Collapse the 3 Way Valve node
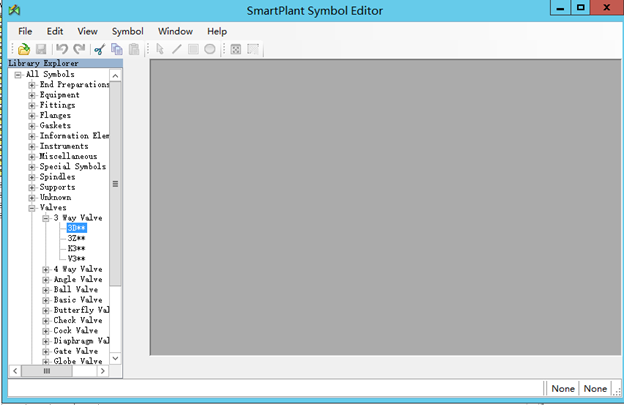624x405 pixels. (46, 218)
